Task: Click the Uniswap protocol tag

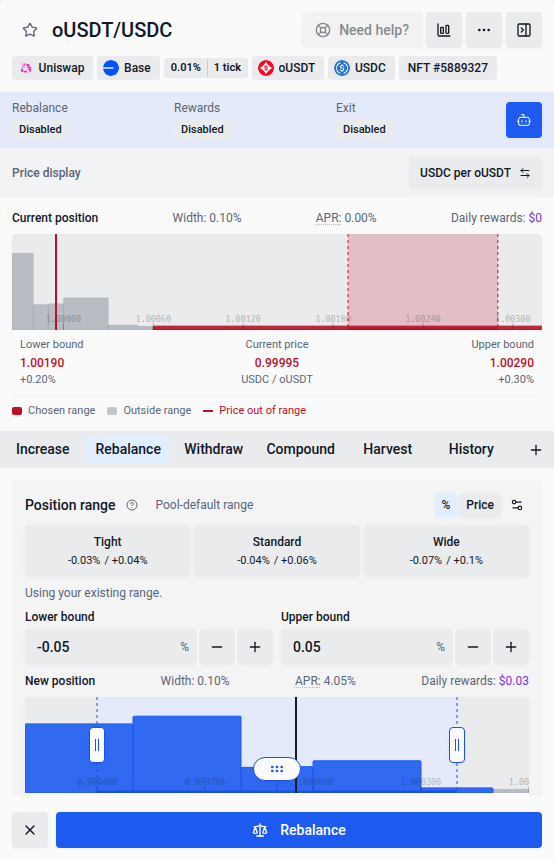Action: coord(53,68)
